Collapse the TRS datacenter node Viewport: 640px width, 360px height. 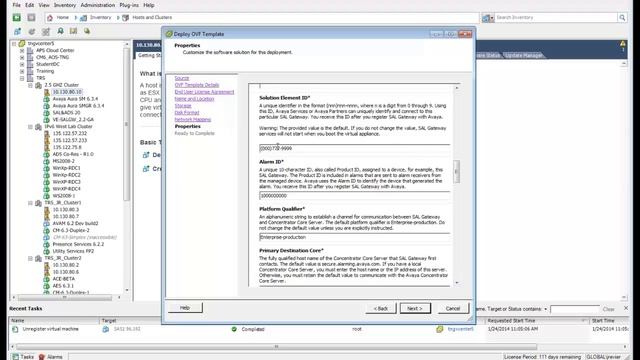click(22, 78)
